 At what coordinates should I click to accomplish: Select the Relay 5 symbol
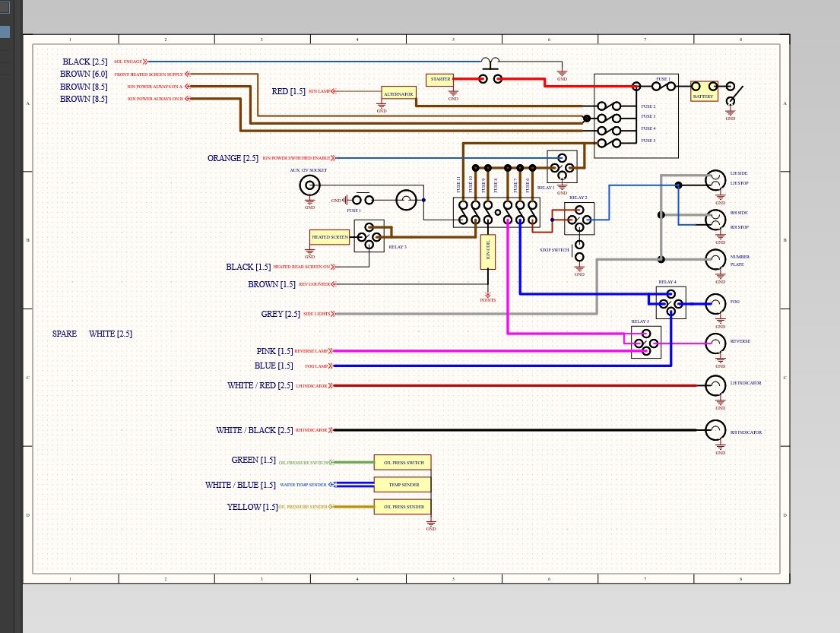pos(645,343)
